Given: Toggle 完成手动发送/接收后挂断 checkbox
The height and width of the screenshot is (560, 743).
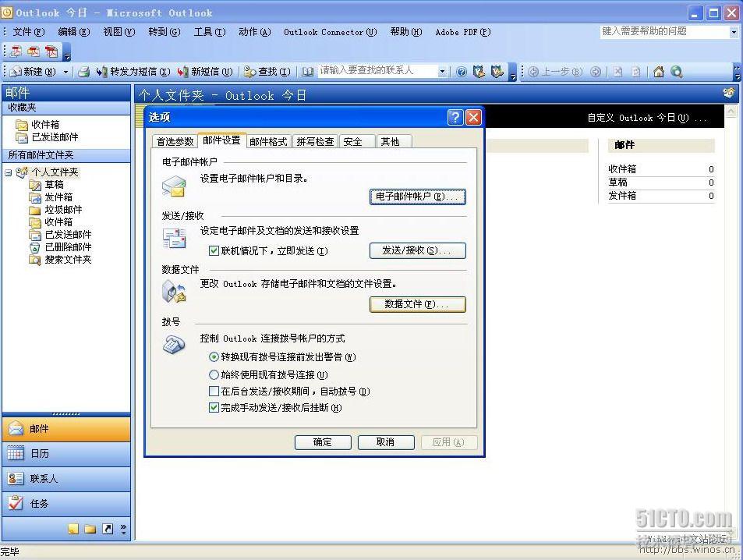Looking at the screenshot, I should point(214,407).
